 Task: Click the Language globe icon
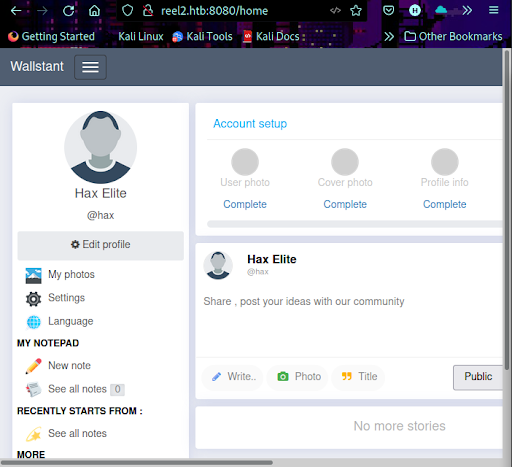(33, 322)
